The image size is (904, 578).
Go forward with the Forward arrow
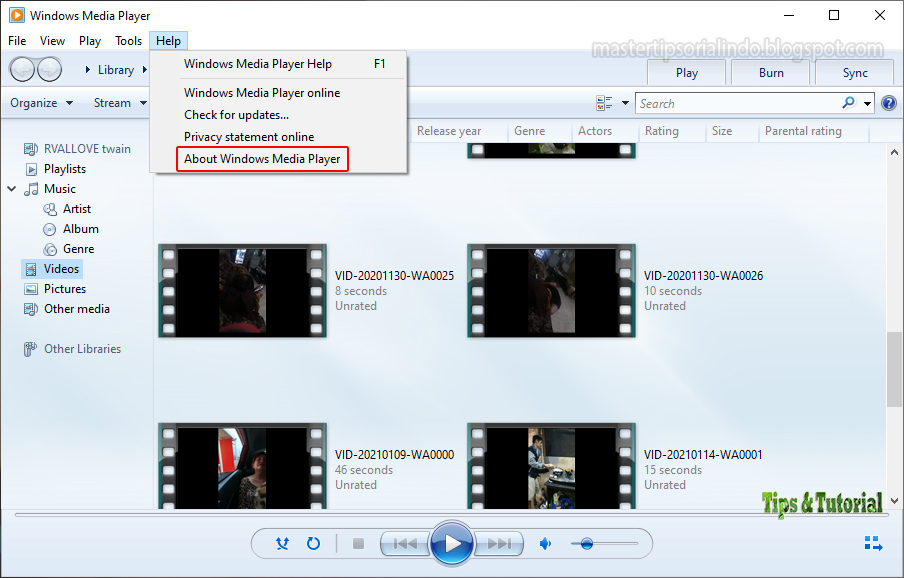click(x=50, y=70)
